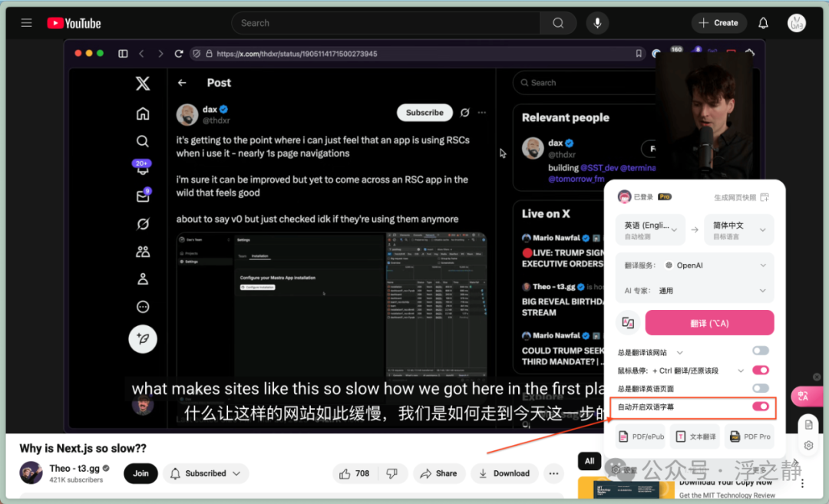Expand chevron next to 鼠标悬停 option
The height and width of the screenshot is (504, 829).
tap(741, 371)
